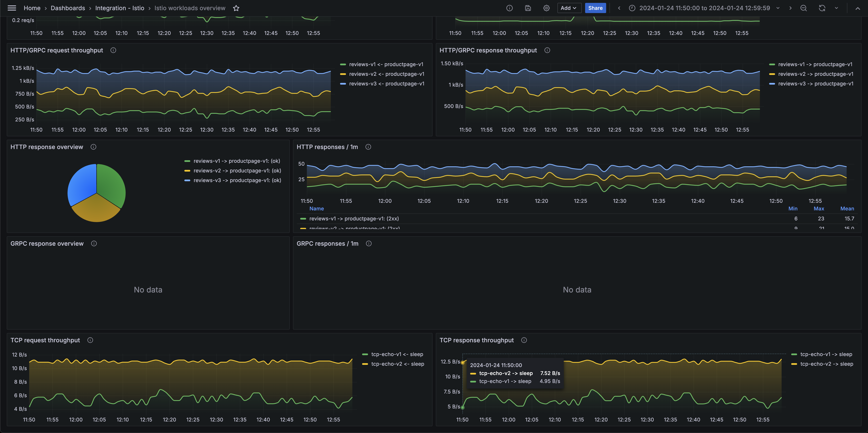This screenshot has height=433, width=868.
Task: Click the Share button
Action: click(x=595, y=8)
